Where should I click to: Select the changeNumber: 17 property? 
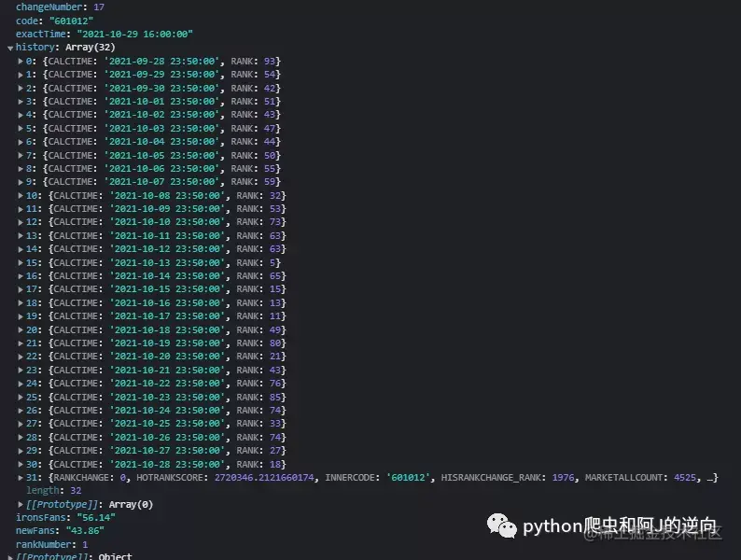tap(60, 7)
